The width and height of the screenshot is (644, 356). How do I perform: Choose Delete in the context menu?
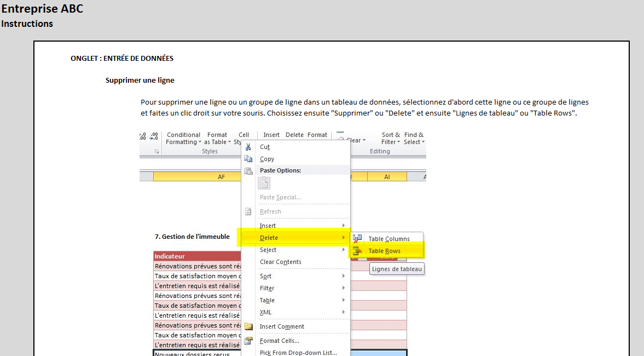[x=269, y=238]
